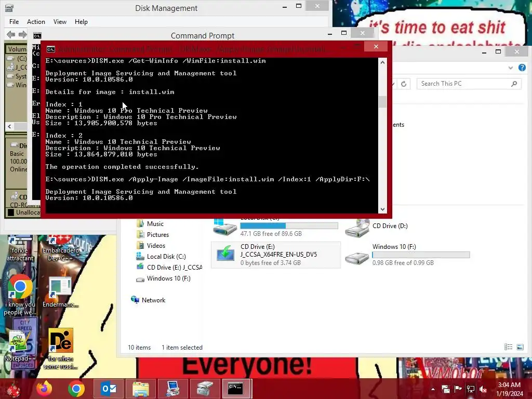Click the background Command Prompt title icon
Viewport: 532px width, 399px height.
tap(37, 36)
